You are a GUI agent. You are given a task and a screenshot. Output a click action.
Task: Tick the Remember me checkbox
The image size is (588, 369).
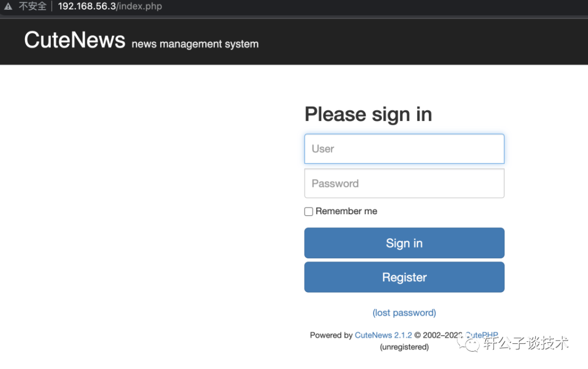point(309,211)
